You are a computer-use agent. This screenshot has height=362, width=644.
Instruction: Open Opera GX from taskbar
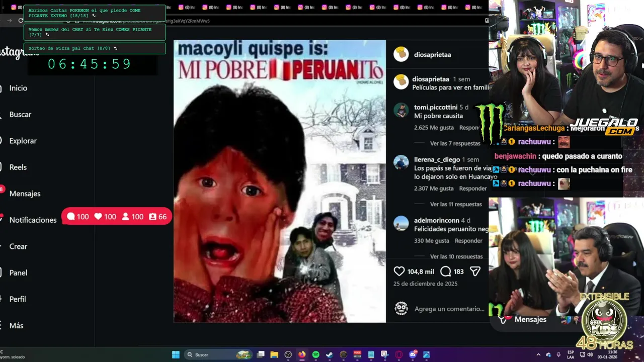tap(399, 354)
